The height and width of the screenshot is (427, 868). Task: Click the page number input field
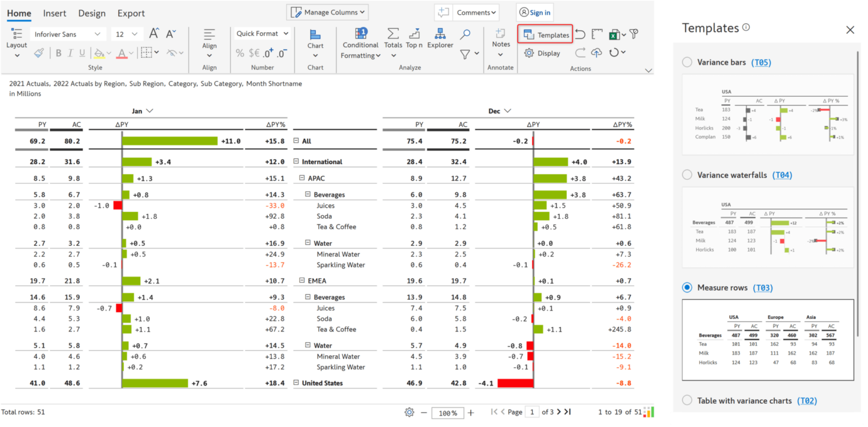[532, 412]
